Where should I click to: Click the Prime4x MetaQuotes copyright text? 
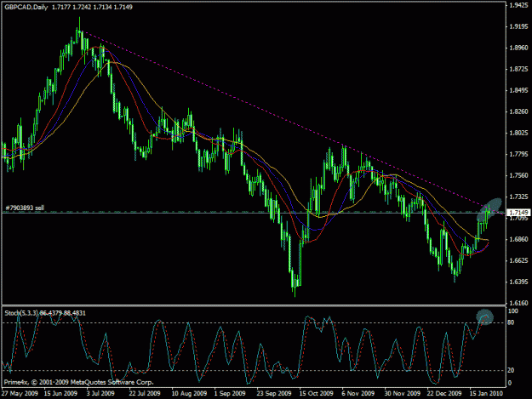tap(78, 382)
